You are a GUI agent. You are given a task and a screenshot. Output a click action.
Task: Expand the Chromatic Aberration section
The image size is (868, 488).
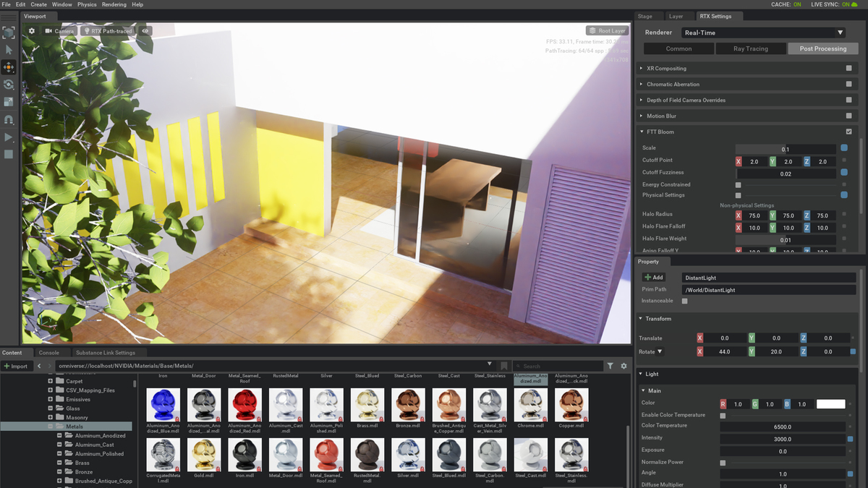click(x=641, y=85)
